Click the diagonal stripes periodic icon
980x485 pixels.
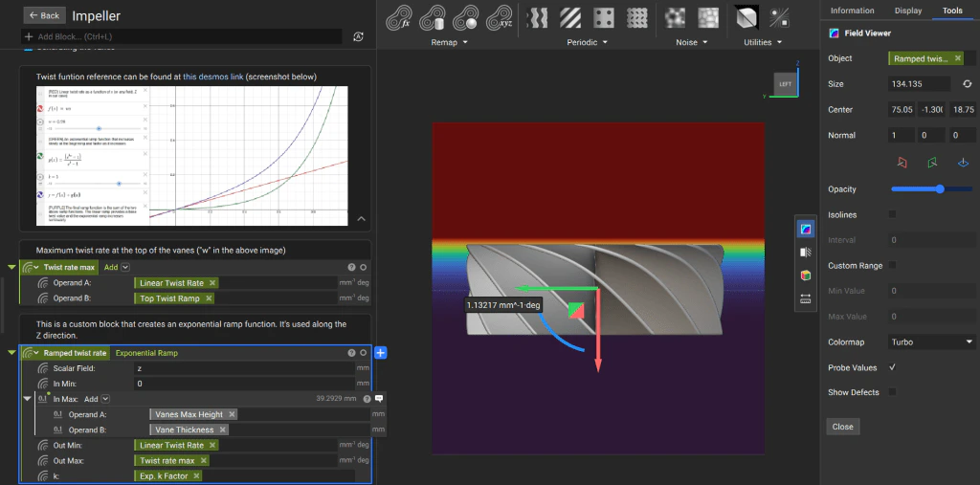569,18
